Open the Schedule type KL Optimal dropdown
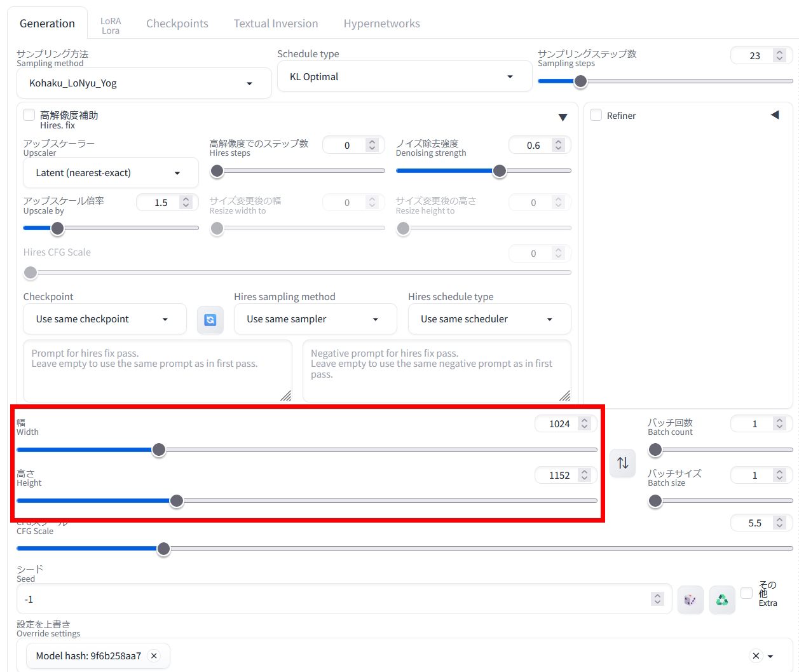This screenshot has height=672, width=799. [404, 77]
